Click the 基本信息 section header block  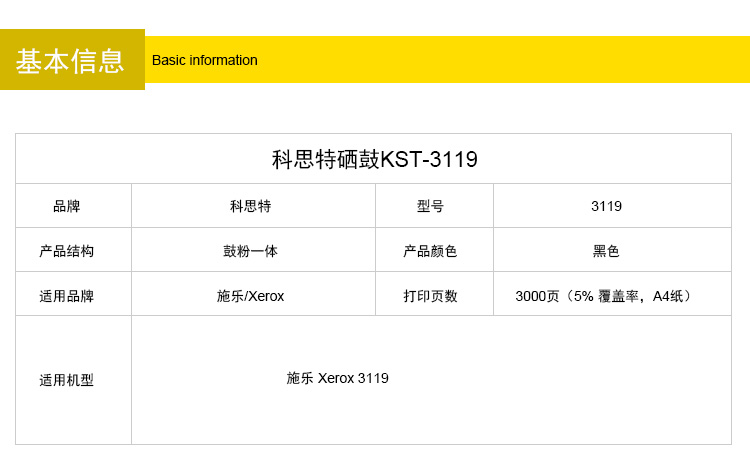[71, 60]
